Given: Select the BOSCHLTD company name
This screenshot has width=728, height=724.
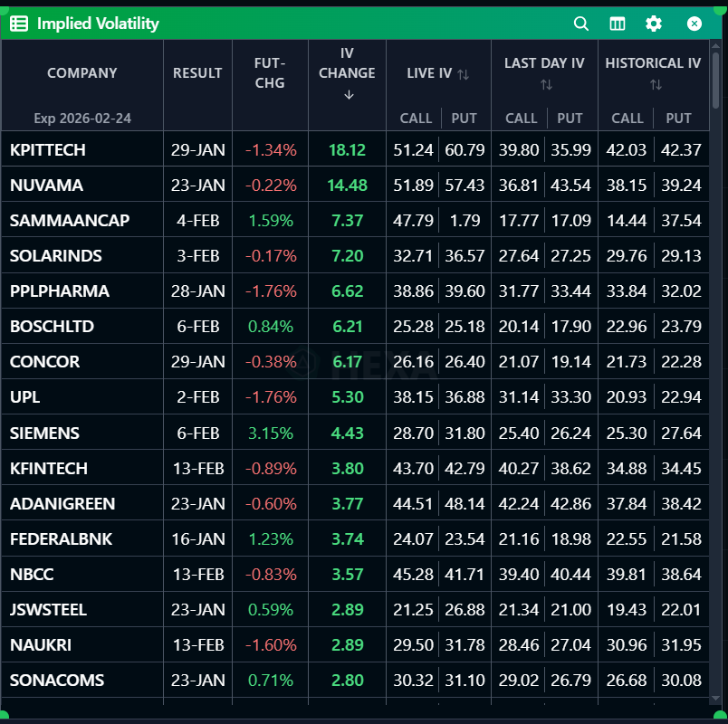Looking at the screenshot, I should (52, 327).
